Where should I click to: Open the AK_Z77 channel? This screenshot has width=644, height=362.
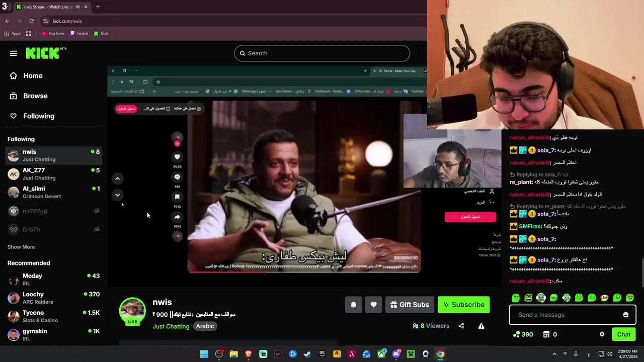(53, 174)
